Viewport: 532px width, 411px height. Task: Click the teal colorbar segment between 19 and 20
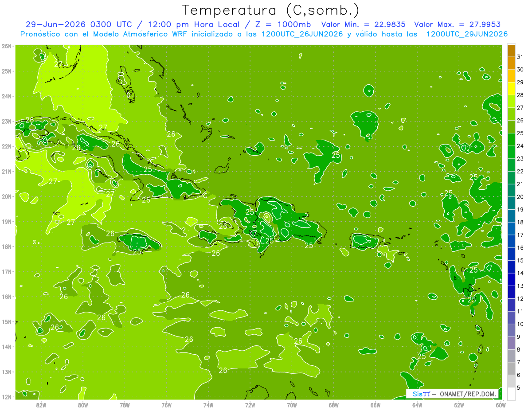click(x=511, y=203)
